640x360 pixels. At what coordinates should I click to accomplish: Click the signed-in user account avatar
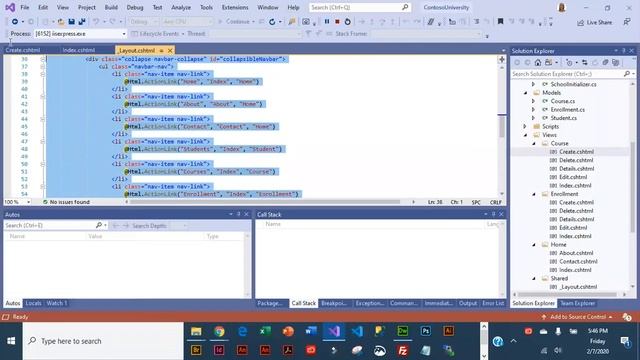[x=562, y=7]
